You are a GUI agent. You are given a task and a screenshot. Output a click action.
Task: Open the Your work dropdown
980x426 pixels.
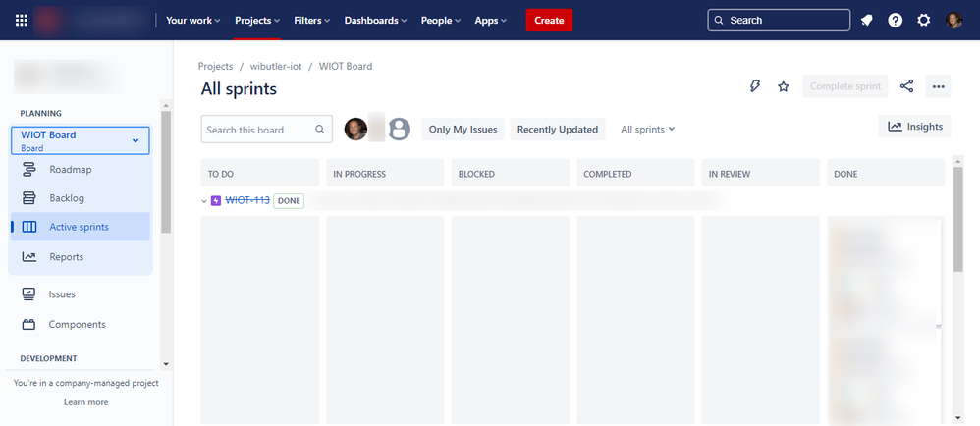coord(193,20)
